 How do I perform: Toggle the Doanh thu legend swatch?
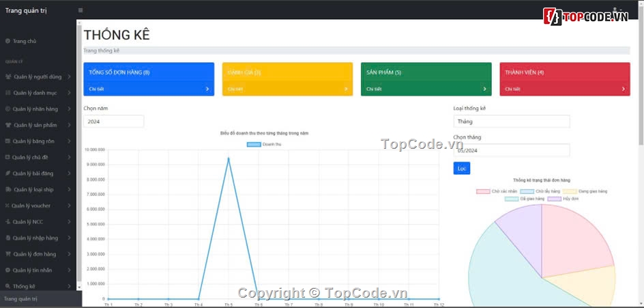coord(253,144)
